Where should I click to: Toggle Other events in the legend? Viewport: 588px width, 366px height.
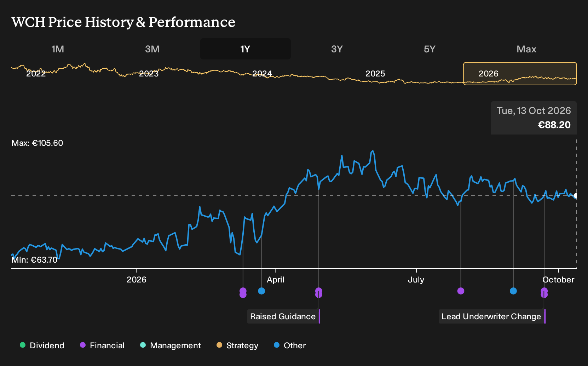[x=290, y=345]
